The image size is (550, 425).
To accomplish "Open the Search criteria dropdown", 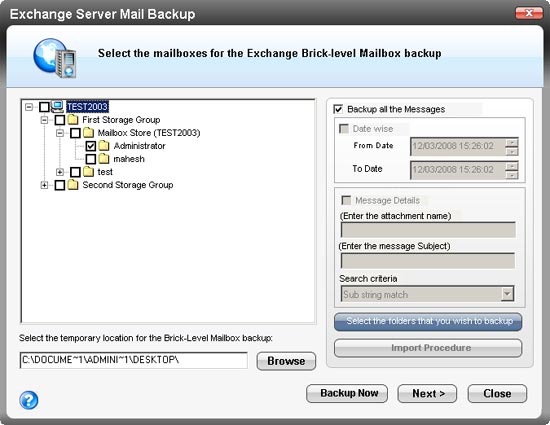I will [x=507, y=294].
